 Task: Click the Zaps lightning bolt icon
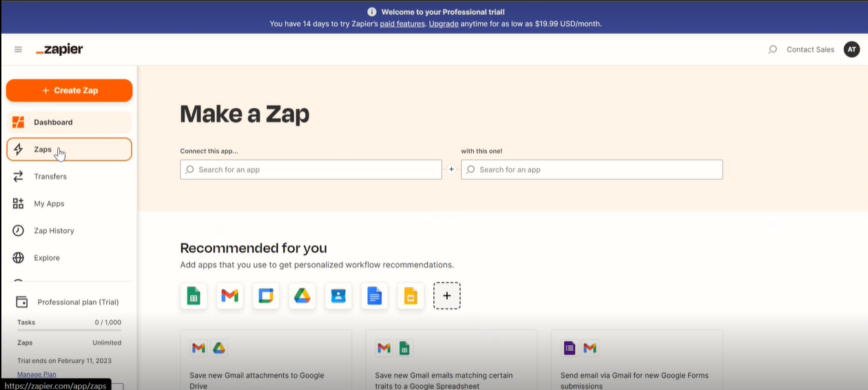pyautogui.click(x=19, y=150)
